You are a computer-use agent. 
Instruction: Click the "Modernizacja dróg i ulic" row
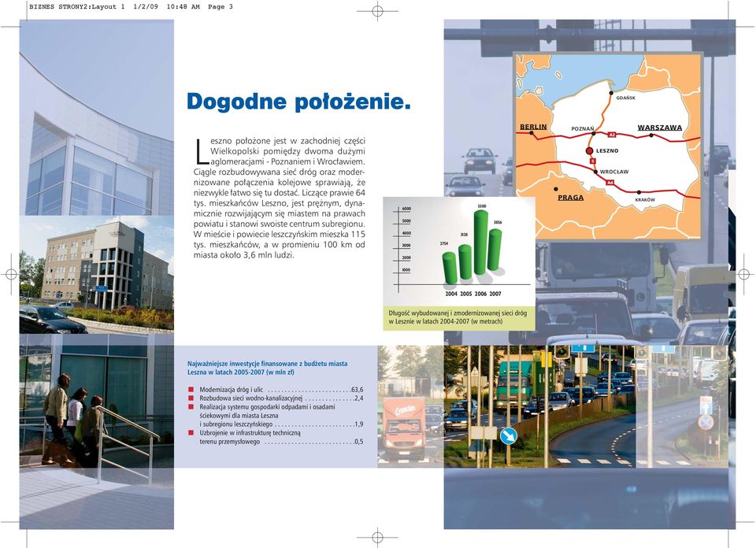(276, 390)
